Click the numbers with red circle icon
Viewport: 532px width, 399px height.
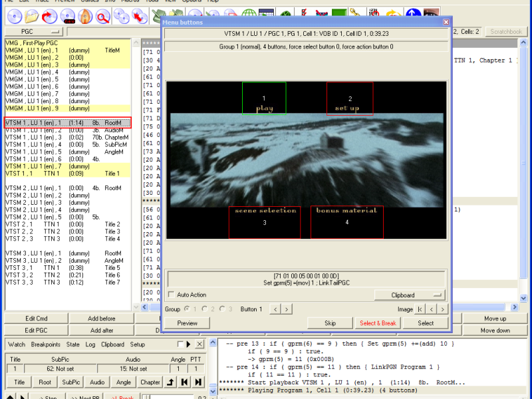(374, 13)
